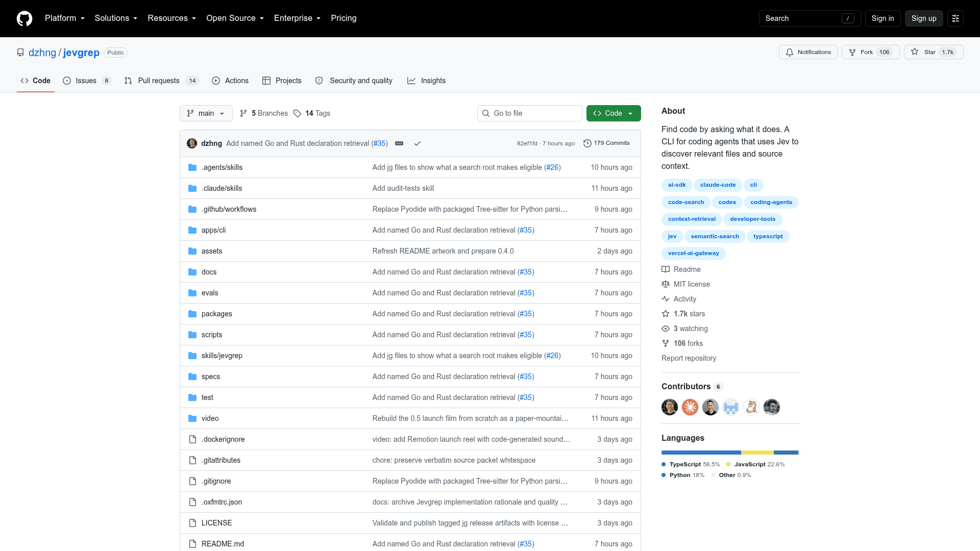Open the orange starburst contributor avatar
980x551 pixels.
tap(690, 407)
